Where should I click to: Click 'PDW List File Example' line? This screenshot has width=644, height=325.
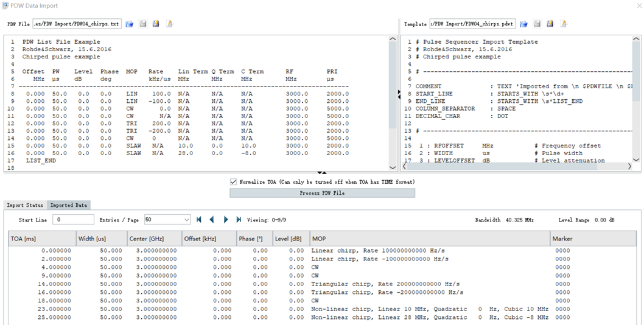61,42
